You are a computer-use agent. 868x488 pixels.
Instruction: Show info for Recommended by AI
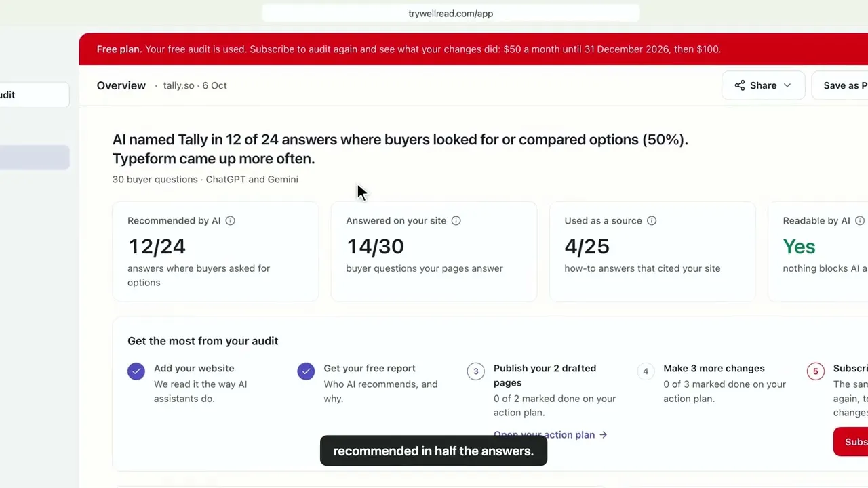[230, 220]
